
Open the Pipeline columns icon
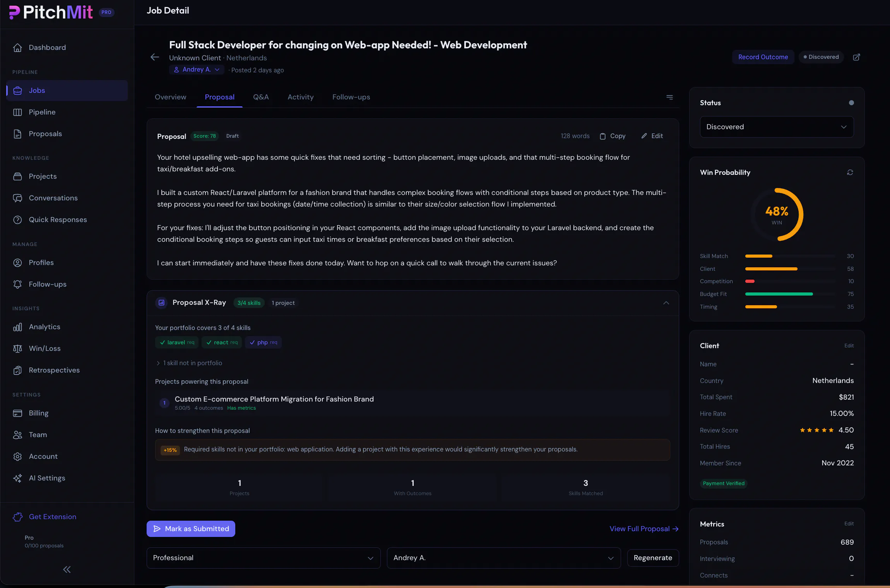coord(17,112)
